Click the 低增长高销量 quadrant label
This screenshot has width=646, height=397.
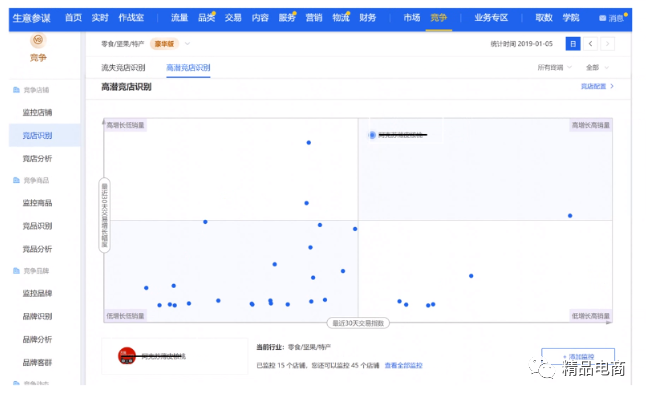click(x=590, y=316)
